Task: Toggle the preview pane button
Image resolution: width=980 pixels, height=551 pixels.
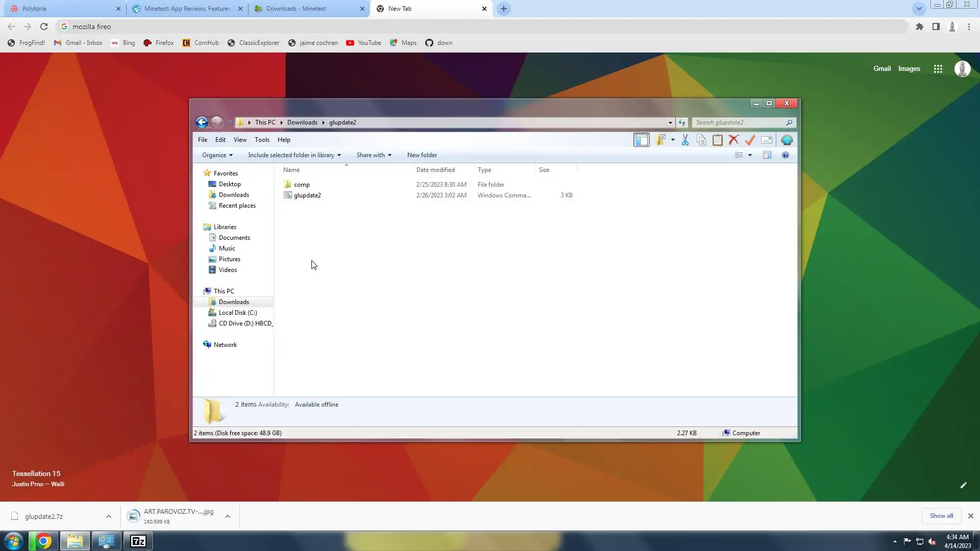Action: tap(767, 155)
